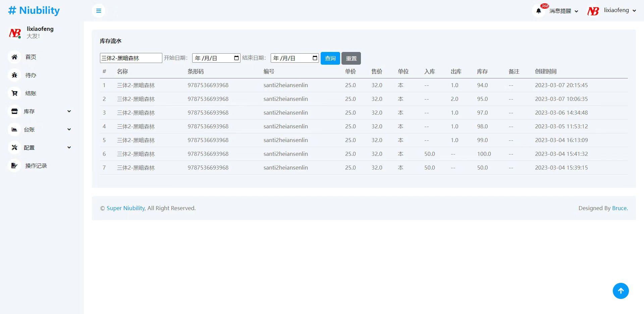Open the Super Niubility footer link

click(x=126, y=208)
